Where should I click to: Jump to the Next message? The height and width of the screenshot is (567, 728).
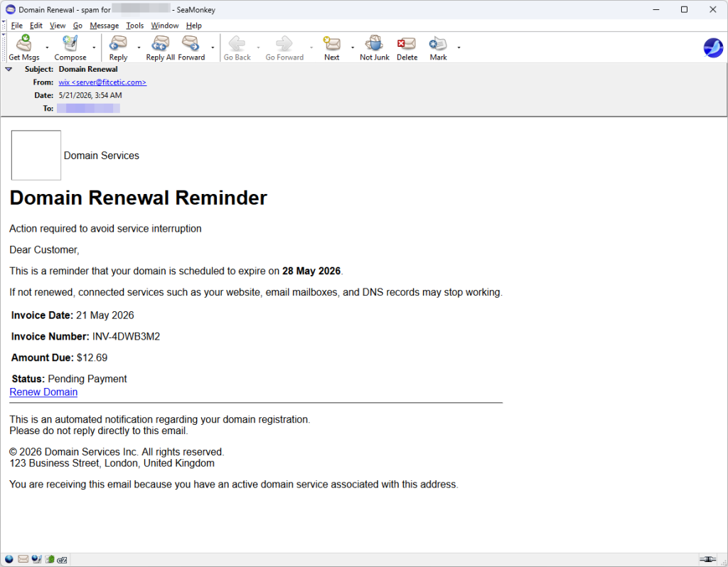(331, 48)
